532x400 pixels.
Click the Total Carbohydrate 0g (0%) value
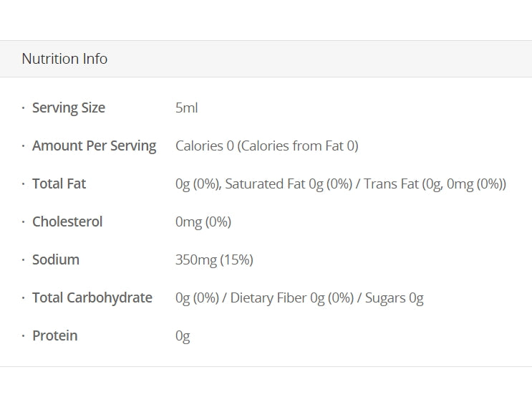click(x=197, y=297)
